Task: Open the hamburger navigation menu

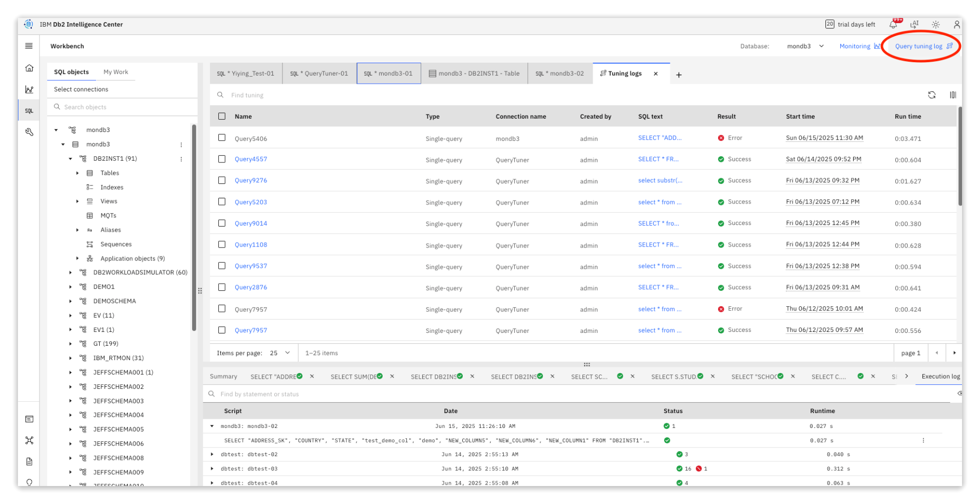Action: (29, 46)
